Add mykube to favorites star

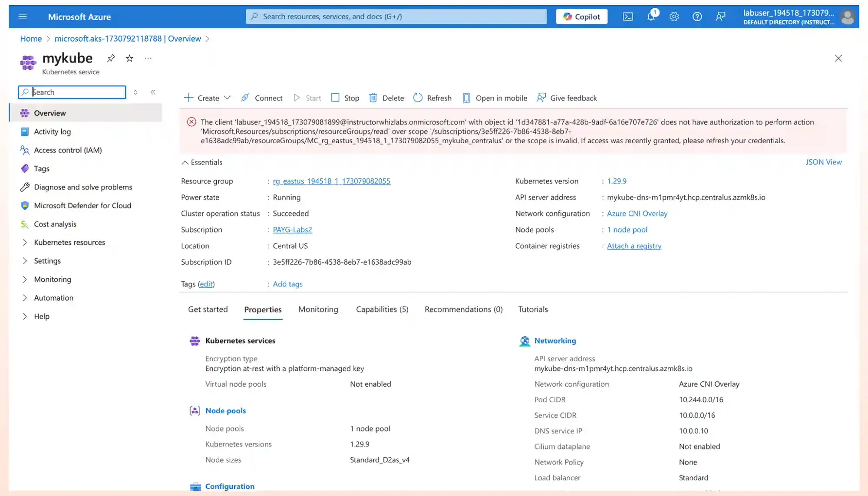pyautogui.click(x=129, y=58)
